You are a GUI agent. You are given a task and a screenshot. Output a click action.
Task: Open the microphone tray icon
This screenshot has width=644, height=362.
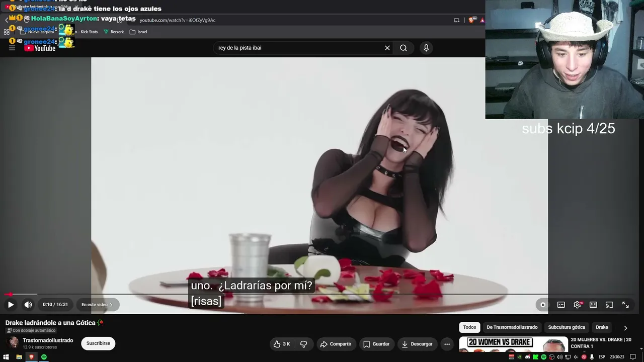pos(592,357)
